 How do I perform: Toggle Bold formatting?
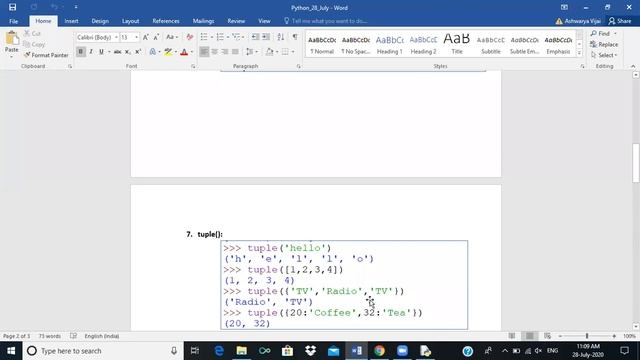pyautogui.click(x=81, y=52)
